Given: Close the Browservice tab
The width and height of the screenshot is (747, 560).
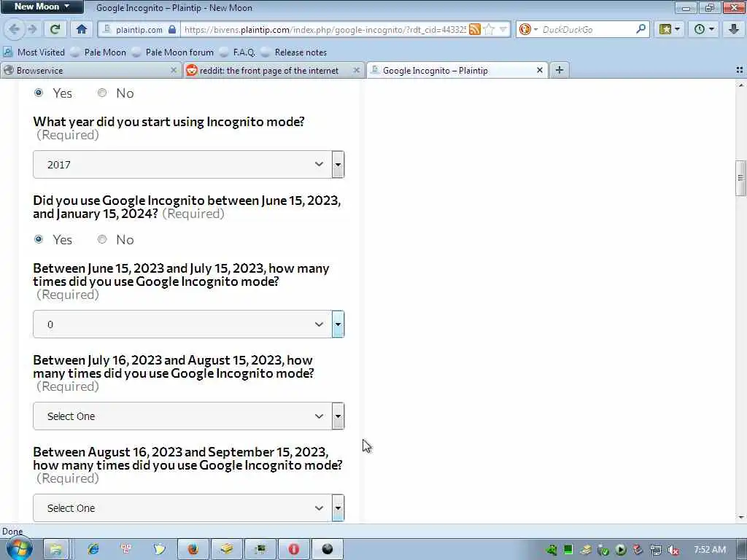Looking at the screenshot, I should (174, 71).
